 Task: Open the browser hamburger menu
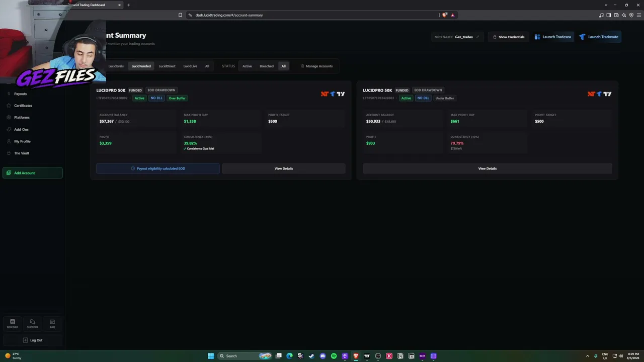coord(639,15)
